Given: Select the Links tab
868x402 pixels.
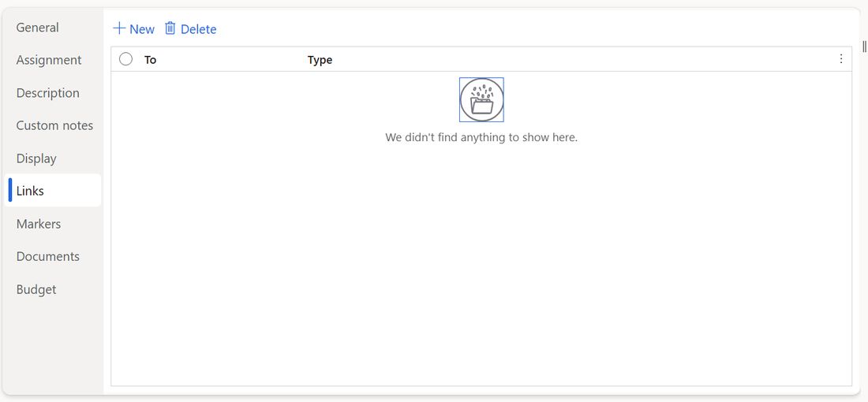Looking at the screenshot, I should pyautogui.click(x=53, y=191).
